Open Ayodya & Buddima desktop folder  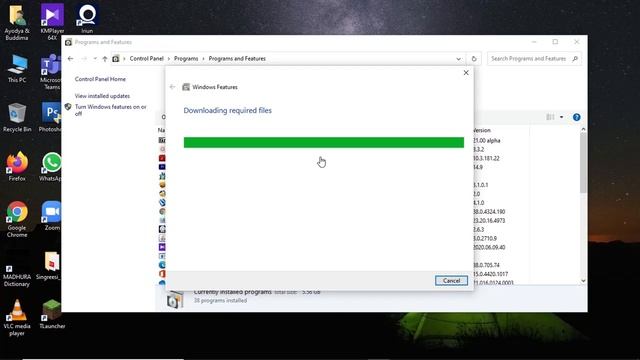pos(17,22)
